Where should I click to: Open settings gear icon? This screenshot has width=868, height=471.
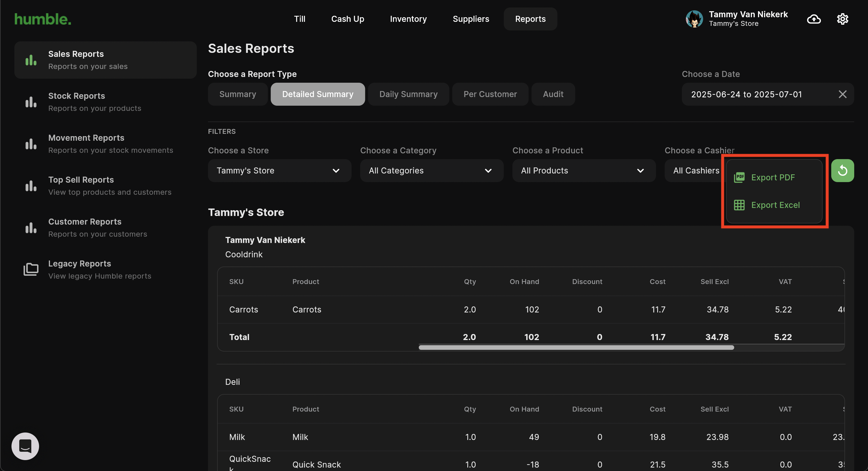(x=842, y=19)
